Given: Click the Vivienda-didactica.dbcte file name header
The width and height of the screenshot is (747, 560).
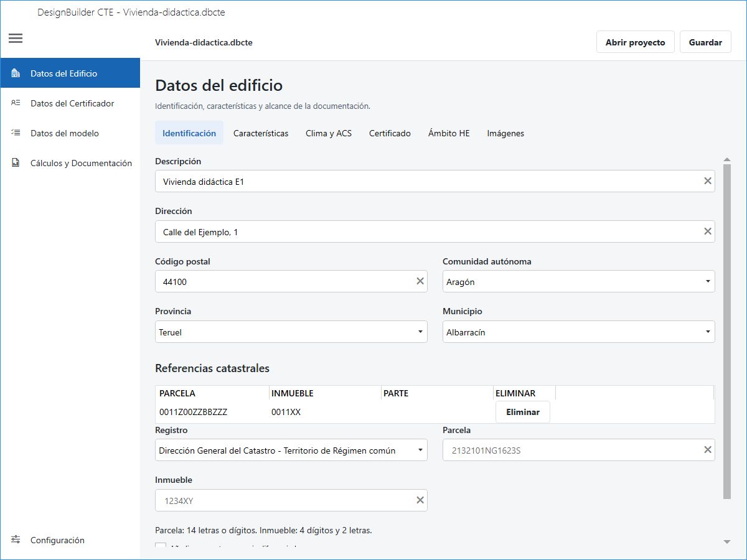Looking at the screenshot, I should tap(204, 42).
